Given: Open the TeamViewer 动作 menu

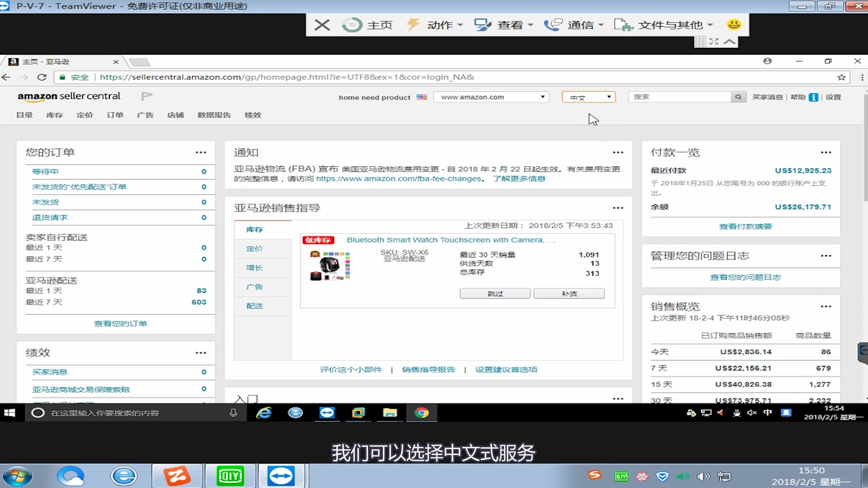Looking at the screenshot, I should point(434,25).
